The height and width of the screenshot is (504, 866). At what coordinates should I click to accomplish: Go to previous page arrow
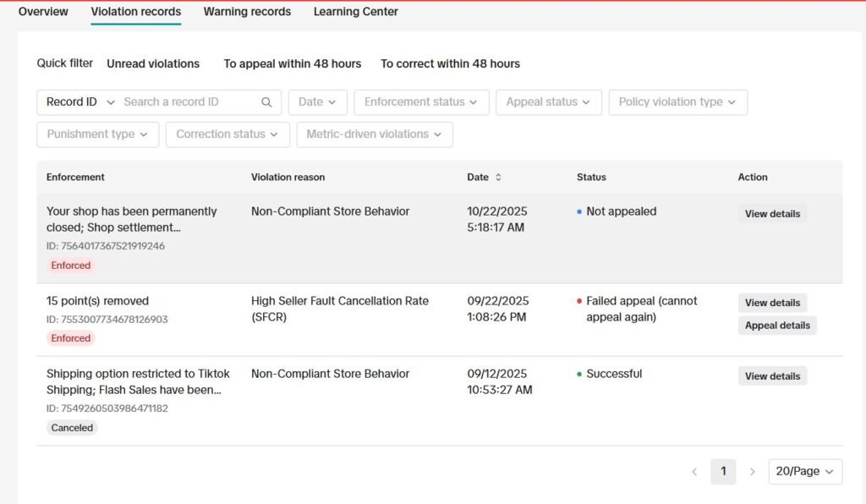694,472
